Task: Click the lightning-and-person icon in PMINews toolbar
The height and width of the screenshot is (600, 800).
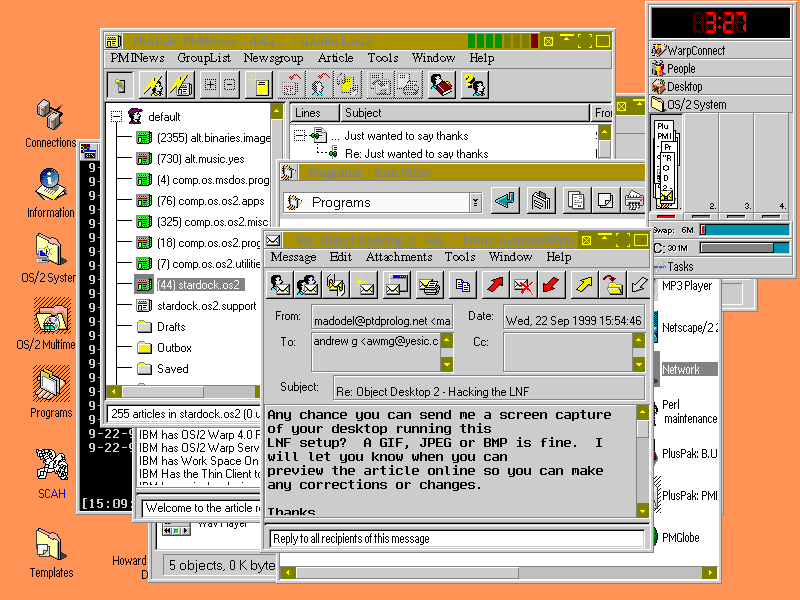Action: pyautogui.click(x=153, y=85)
